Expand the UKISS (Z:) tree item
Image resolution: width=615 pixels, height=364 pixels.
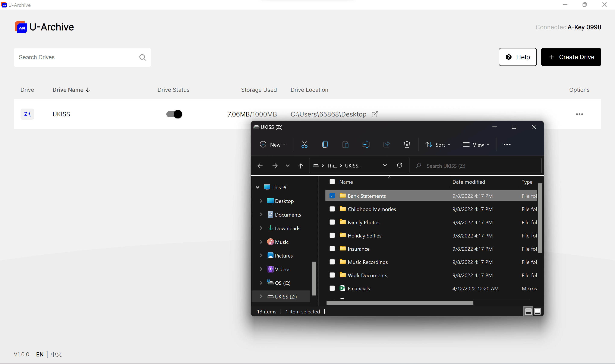[x=261, y=296]
